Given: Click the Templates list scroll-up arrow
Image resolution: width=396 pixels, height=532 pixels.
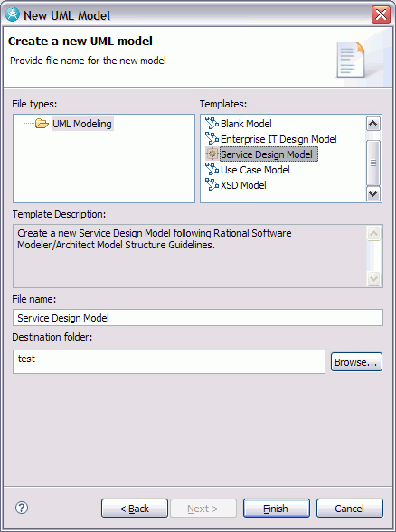Looking at the screenshot, I should point(373,123).
